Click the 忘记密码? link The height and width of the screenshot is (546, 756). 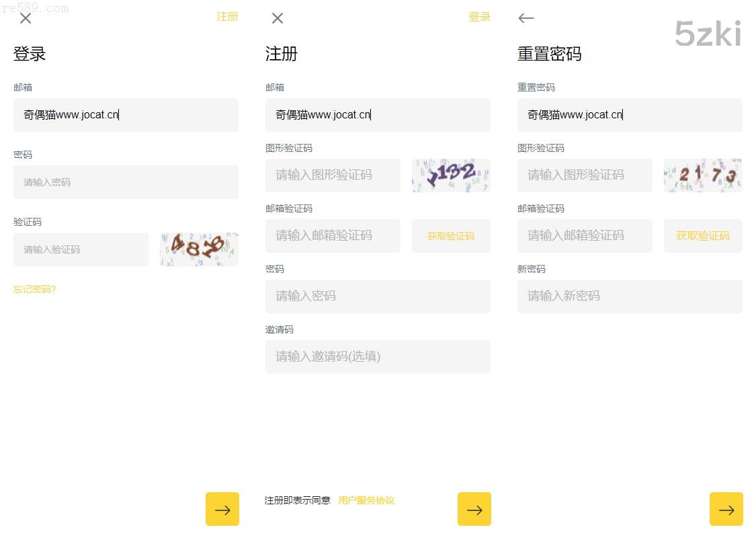click(x=35, y=289)
